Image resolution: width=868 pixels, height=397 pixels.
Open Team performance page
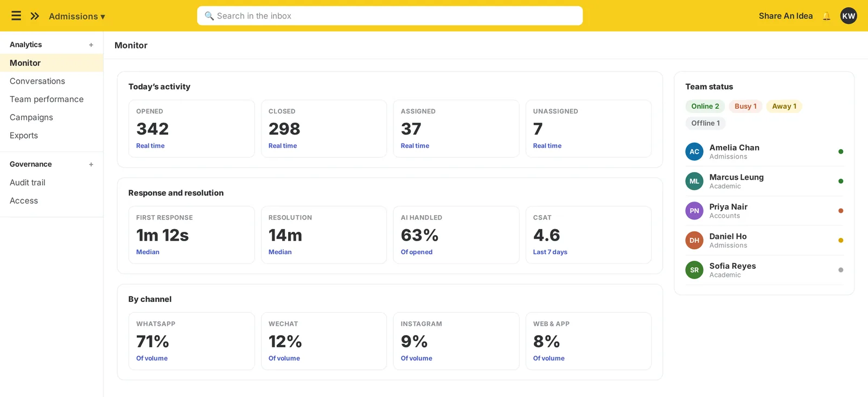click(52, 99)
